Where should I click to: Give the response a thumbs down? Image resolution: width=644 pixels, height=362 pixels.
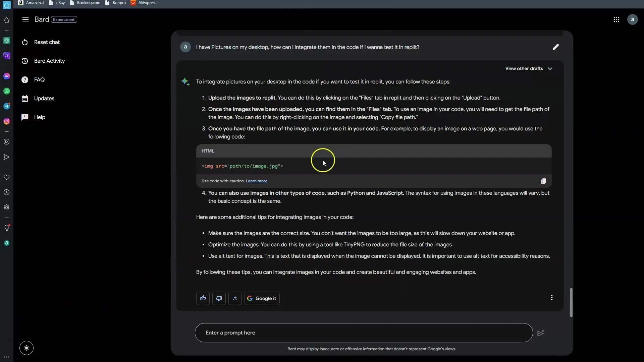click(x=219, y=298)
